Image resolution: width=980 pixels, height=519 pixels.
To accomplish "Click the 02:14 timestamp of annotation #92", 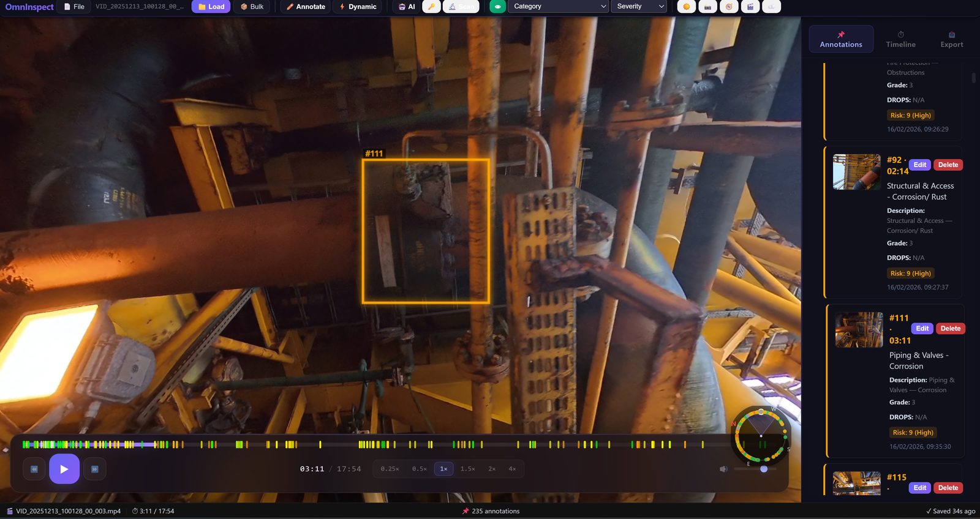I will click(898, 171).
